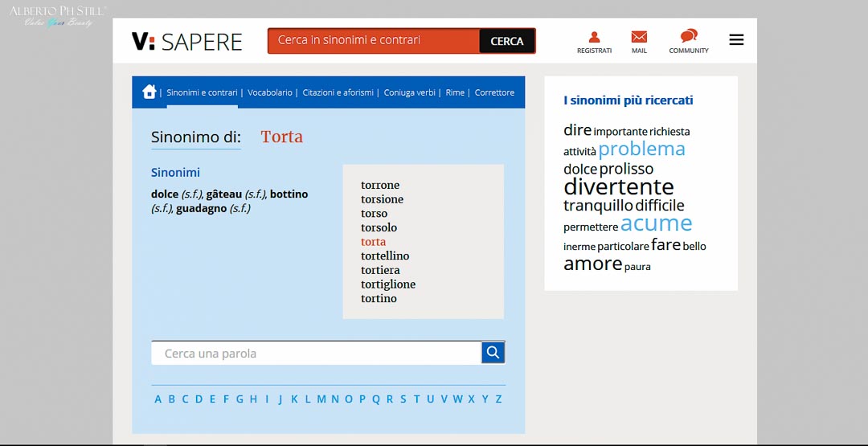Open alphabet index letter P
This screenshot has width=868, height=446.
point(362,399)
